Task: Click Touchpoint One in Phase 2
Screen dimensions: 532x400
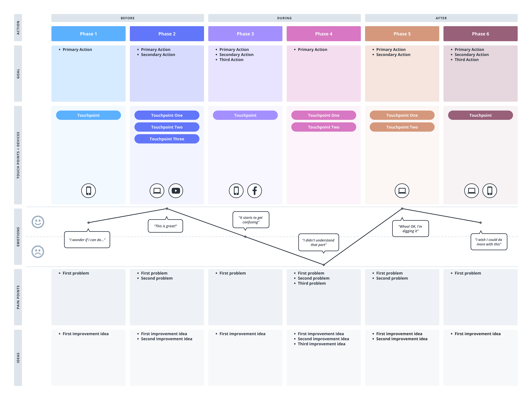Action: [167, 115]
